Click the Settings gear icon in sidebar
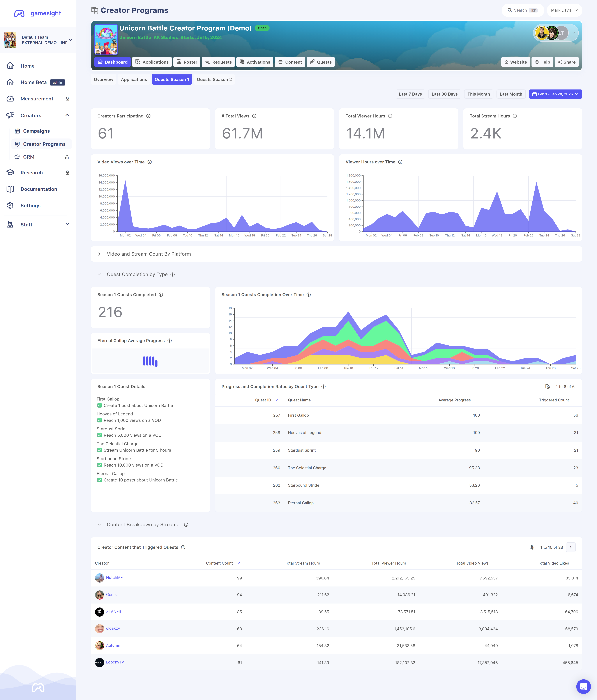 coord(11,205)
